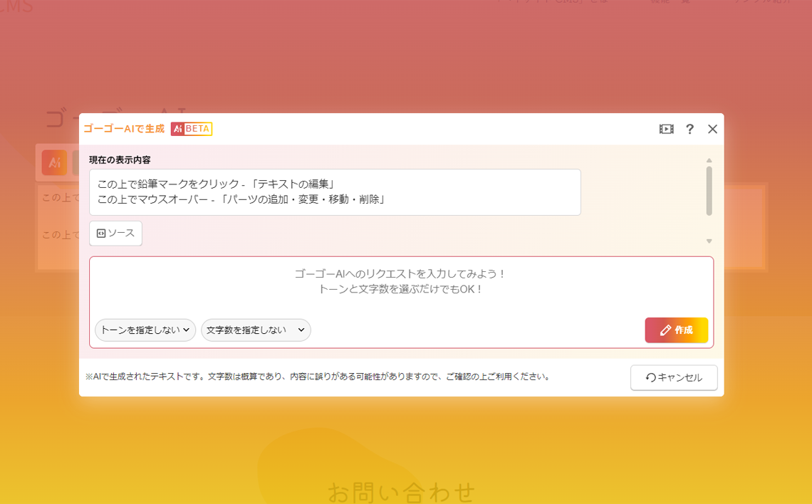Image resolution: width=812 pixels, height=504 pixels.
Task: Click the ゴーゴーAIで生成 dialog title
Action: click(124, 129)
